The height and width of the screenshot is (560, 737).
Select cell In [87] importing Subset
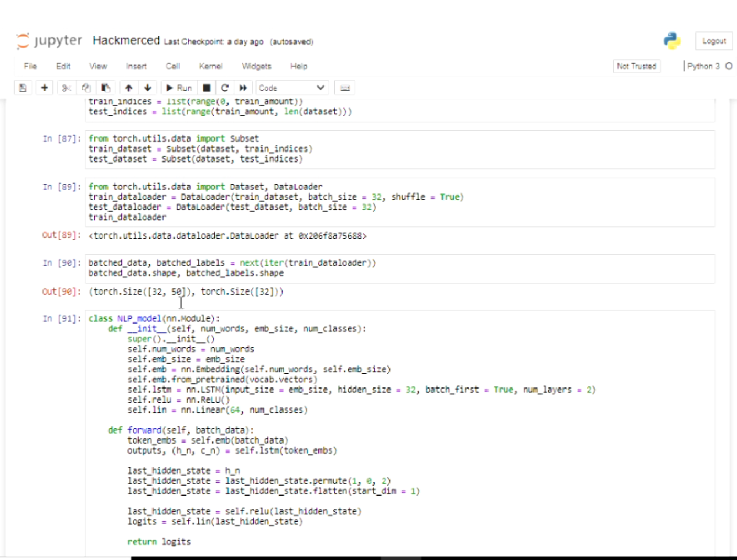(x=400, y=149)
